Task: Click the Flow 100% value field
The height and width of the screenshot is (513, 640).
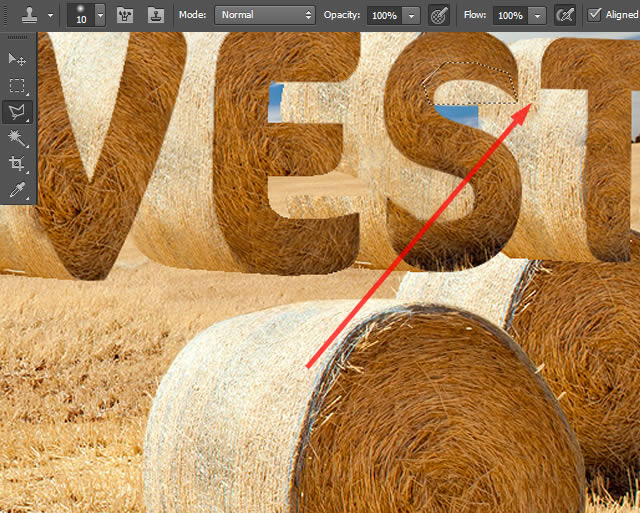Action: tap(510, 16)
